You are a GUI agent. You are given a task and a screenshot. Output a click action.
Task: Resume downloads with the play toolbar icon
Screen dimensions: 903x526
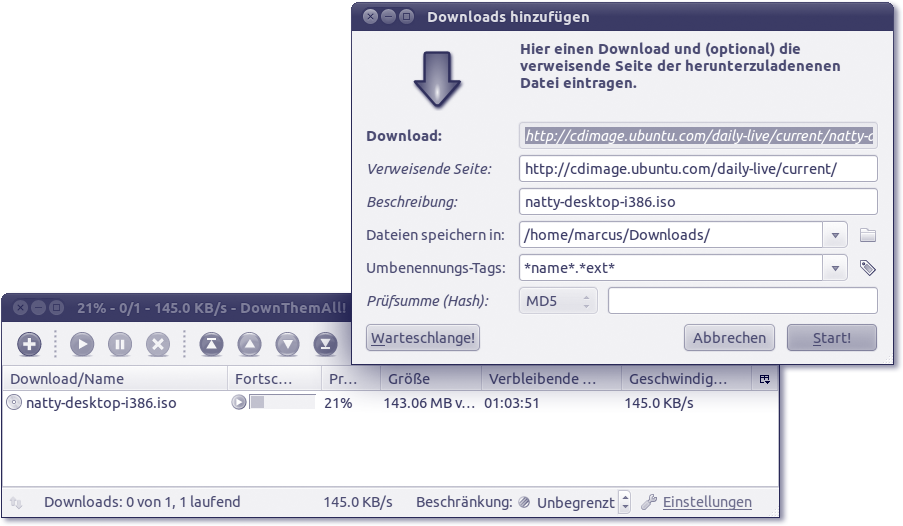coord(82,344)
